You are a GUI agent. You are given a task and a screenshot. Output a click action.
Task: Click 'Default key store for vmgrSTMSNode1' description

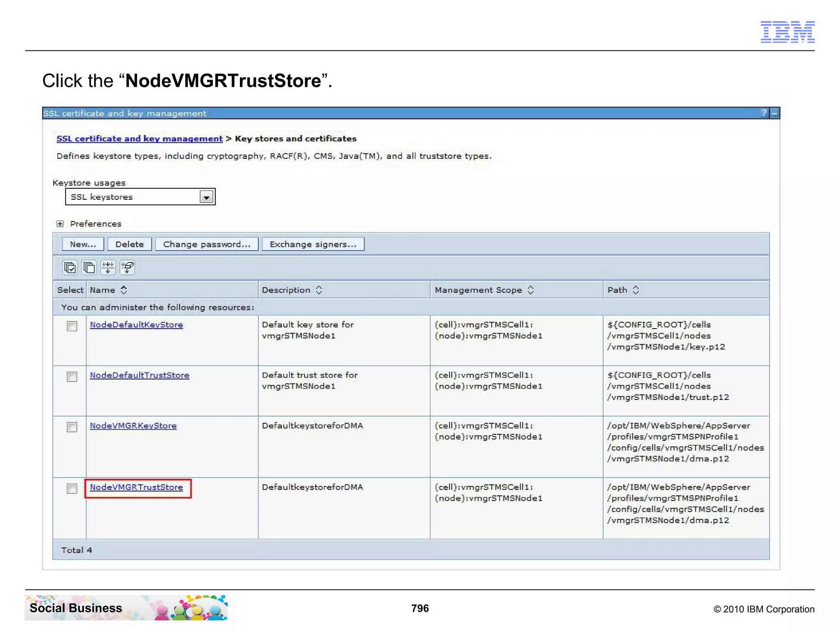pyautogui.click(x=308, y=330)
